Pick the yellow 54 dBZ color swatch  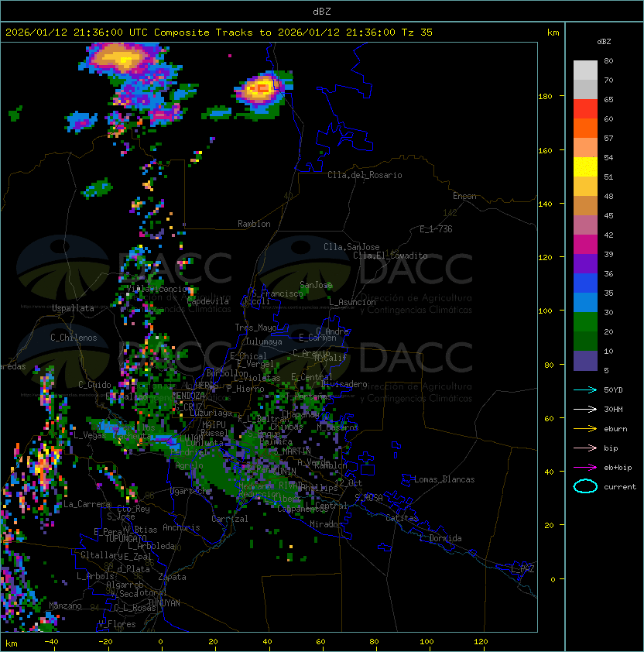click(x=585, y=166)
